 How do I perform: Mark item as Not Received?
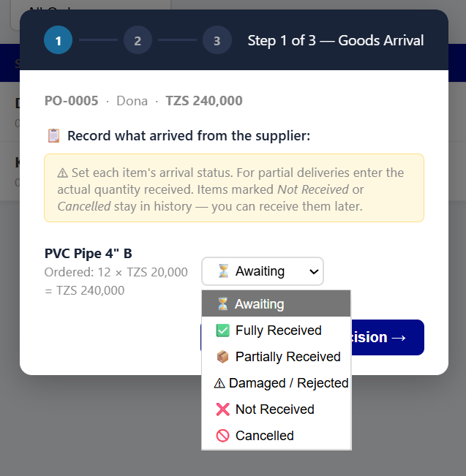pos(276,409)
